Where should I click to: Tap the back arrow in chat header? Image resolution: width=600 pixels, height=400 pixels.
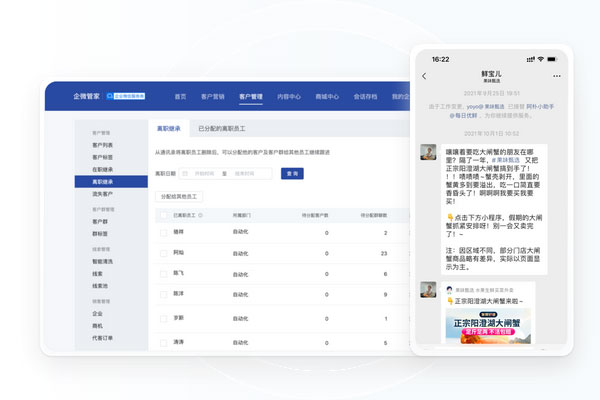(424, 76)
